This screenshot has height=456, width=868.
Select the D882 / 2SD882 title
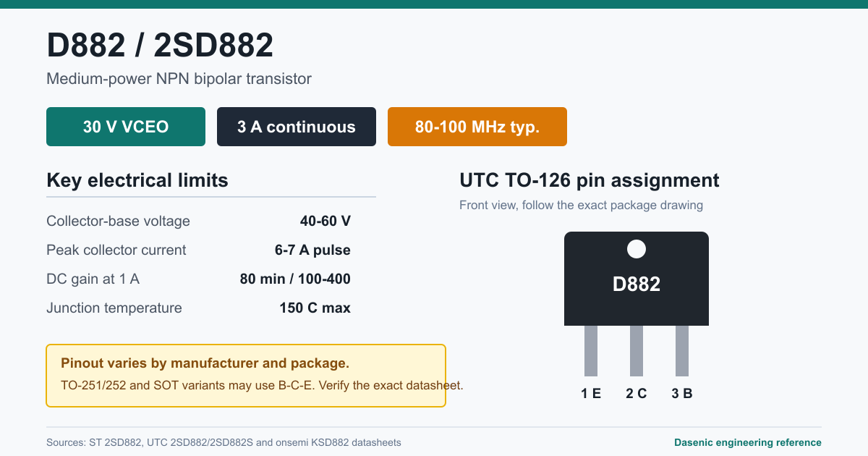coord(160,46)
